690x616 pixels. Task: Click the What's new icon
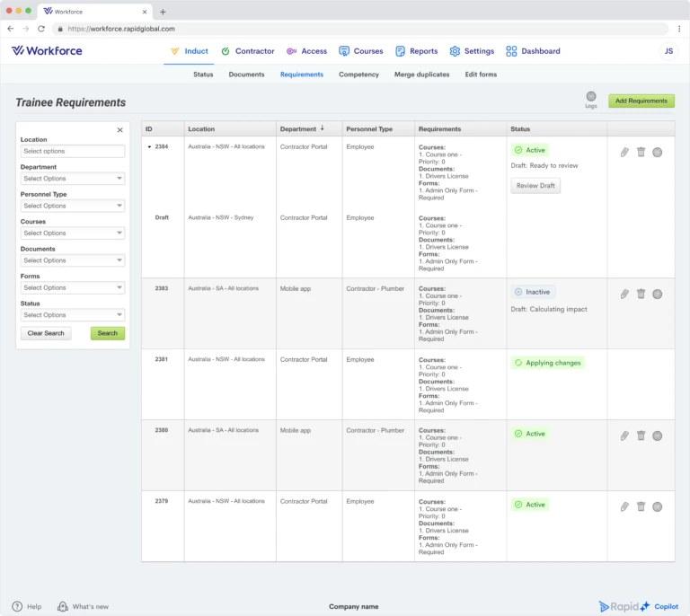point(63,606)
